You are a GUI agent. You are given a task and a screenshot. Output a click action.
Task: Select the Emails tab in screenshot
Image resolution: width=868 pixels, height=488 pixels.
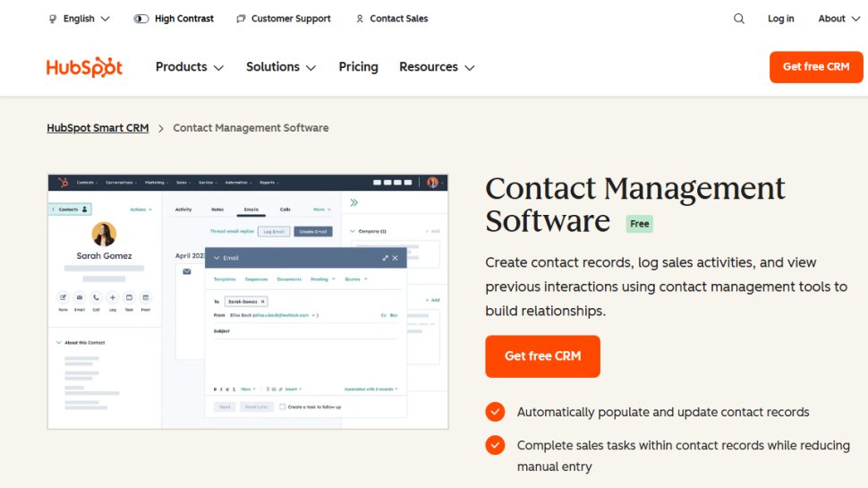point(251,210)
